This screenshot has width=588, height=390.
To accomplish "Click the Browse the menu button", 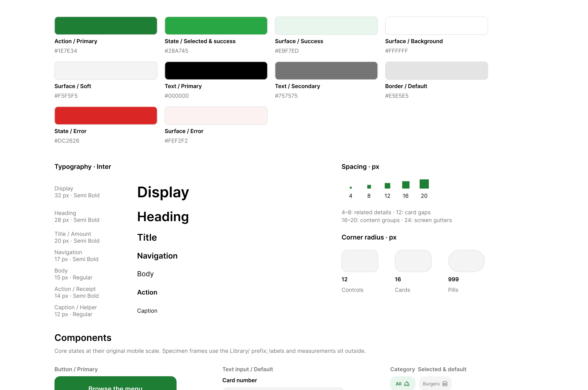I will (x=115, y=383).
